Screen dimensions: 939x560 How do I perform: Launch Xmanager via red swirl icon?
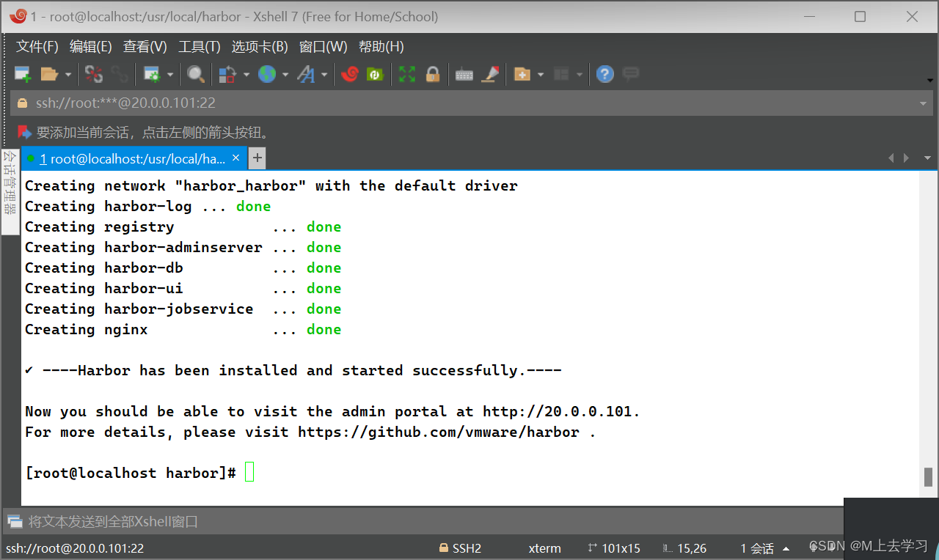(349, 74)
